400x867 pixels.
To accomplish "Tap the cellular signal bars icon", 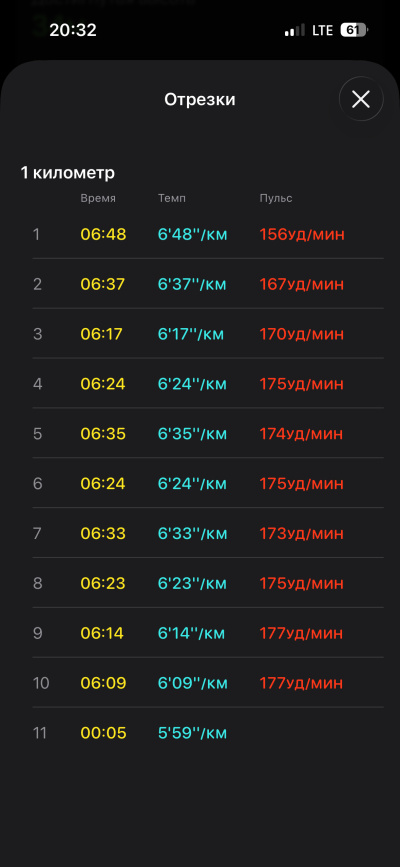I will (x=294, y=30).
